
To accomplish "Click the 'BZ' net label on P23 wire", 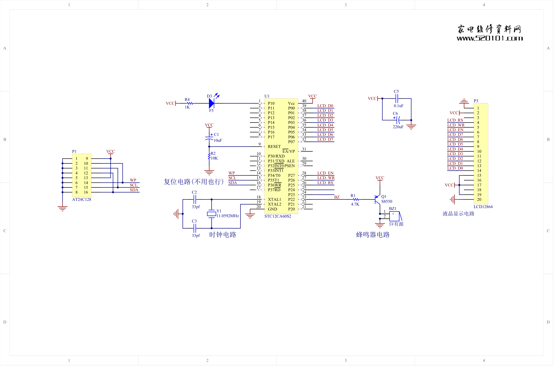I will pos(337,197).
